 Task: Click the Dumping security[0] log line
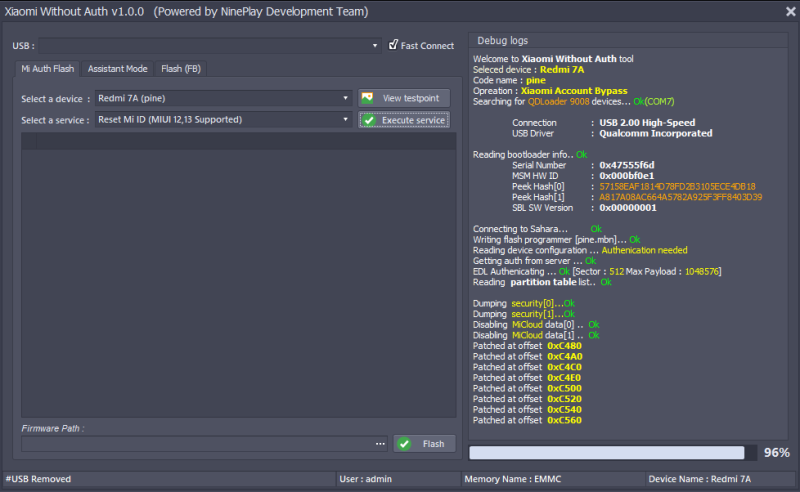pos(523,303)
